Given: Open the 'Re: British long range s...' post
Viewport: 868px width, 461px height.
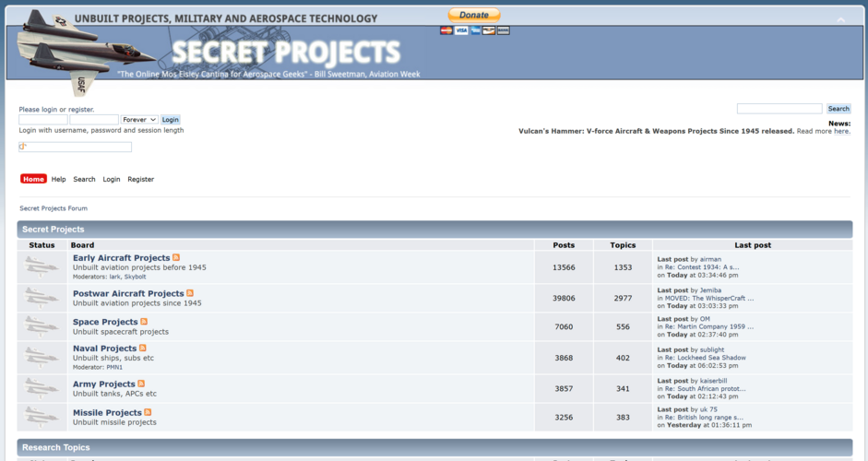Looking at the screenshot, I should click(704, 418).
